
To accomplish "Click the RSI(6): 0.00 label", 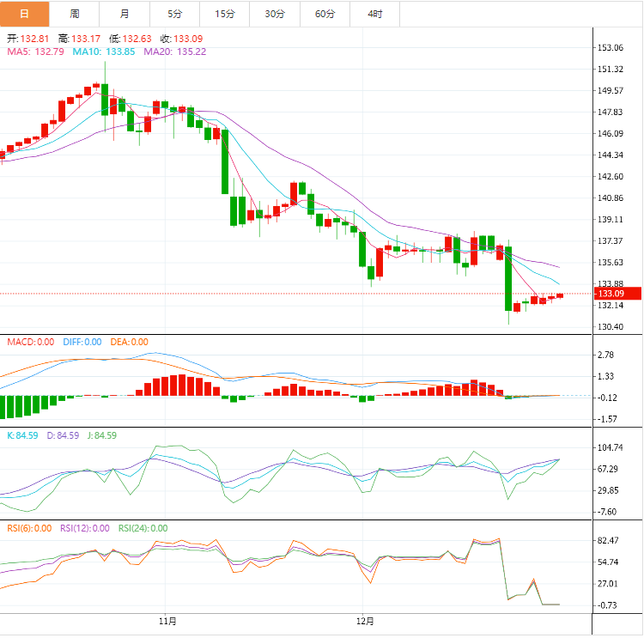I will [30, 528].
